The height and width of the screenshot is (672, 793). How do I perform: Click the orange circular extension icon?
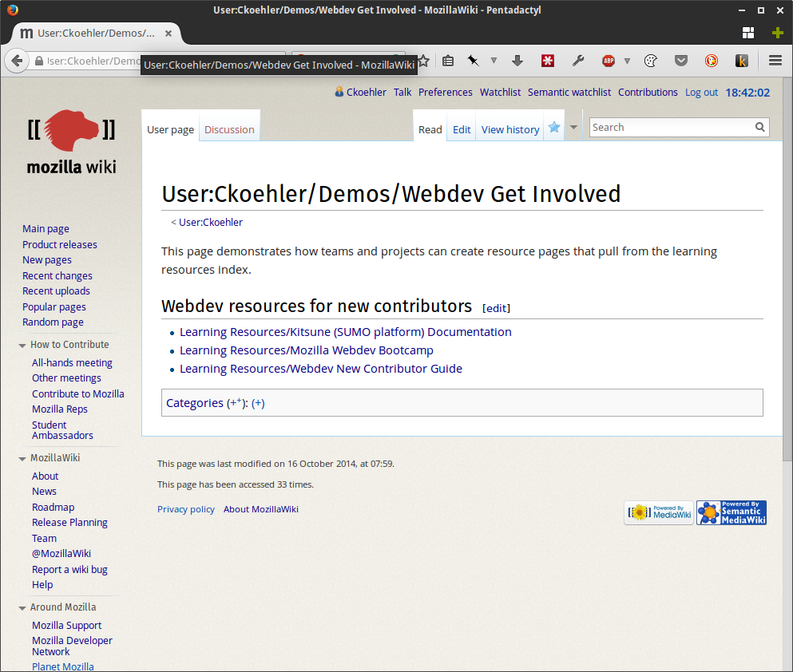click(712, 61)
